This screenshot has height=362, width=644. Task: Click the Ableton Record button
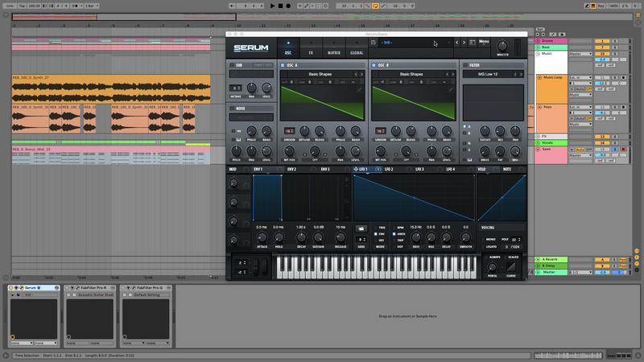[288, 6]
